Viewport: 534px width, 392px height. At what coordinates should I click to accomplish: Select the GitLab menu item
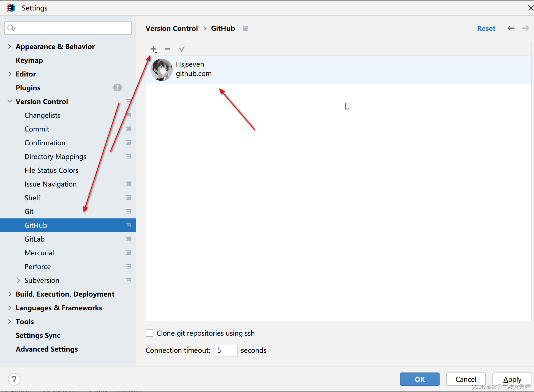[34, 239]
